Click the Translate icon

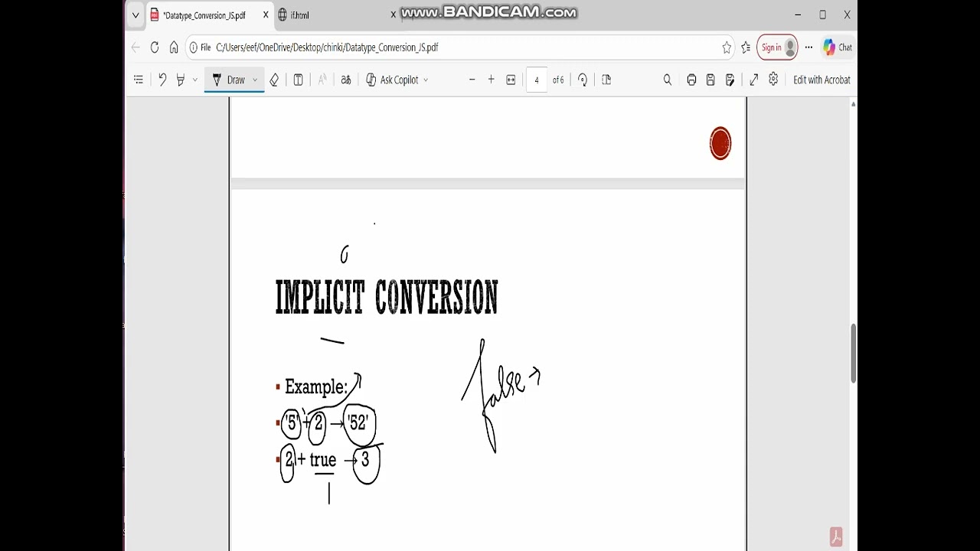tap(346, 80)
